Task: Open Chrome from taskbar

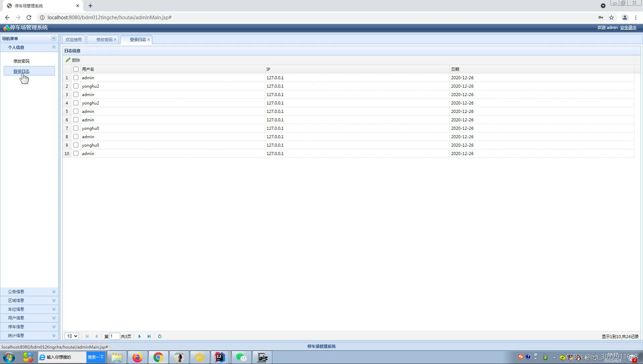Action: pos(158,357)
